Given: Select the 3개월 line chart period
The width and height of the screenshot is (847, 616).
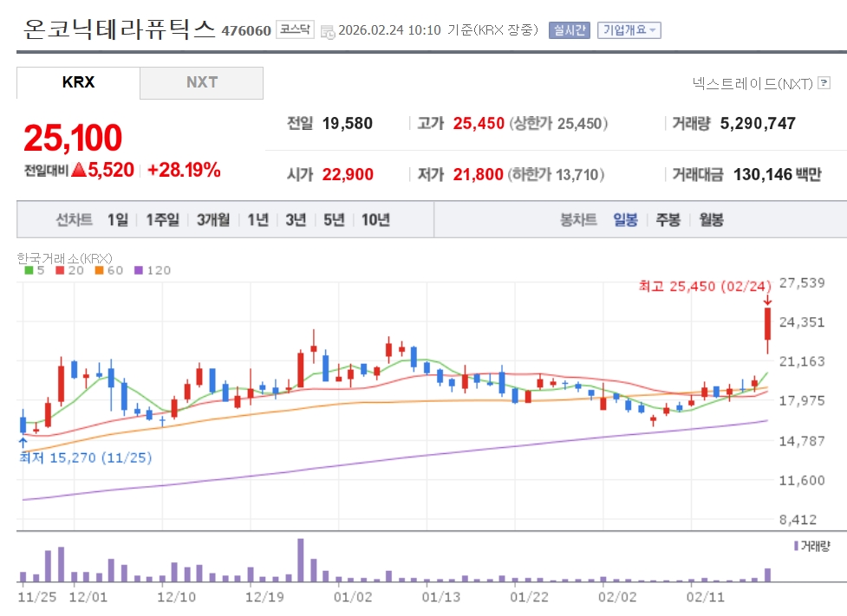Looking at the screenshot, I should (x=212, y=220).
